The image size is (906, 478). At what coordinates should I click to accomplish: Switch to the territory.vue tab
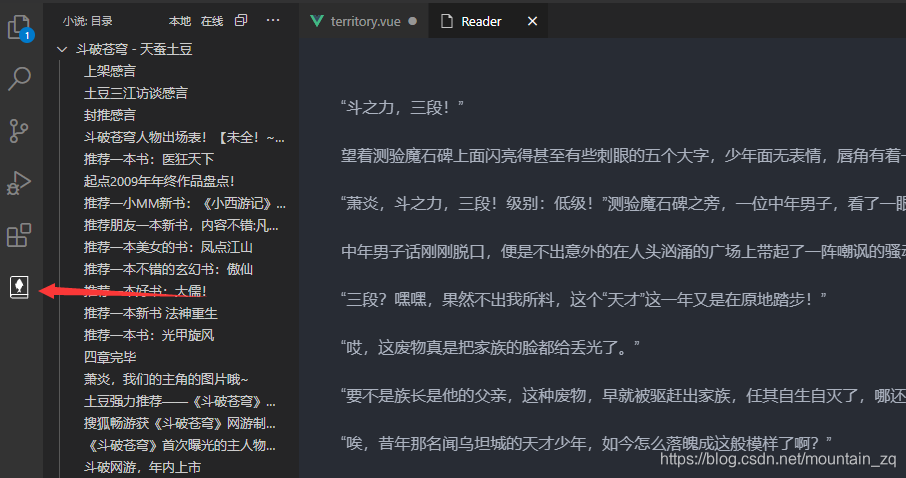click(363, 21)
